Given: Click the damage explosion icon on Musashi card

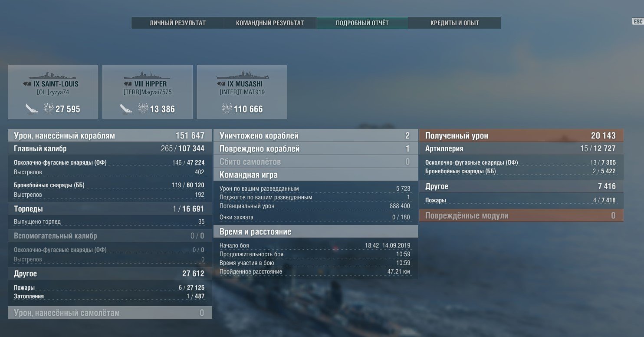Looking at the screenshot, I should pyautogui.click(x=227, y=109).
